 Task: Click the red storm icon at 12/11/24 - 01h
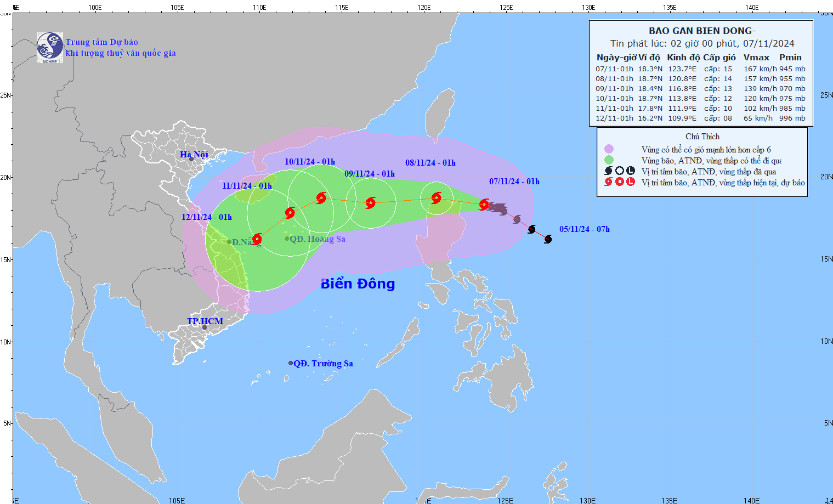coord(257,239)
